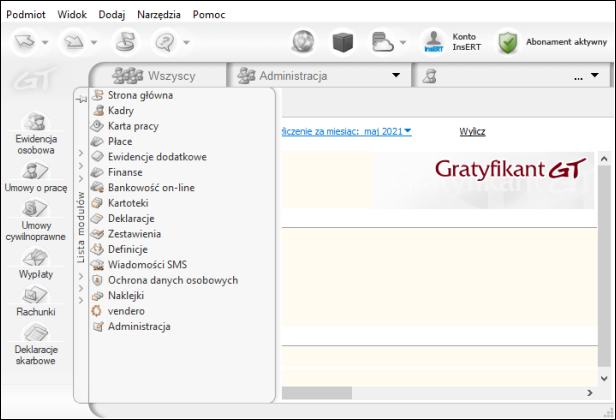The width and height of the screenshot is (616, 420).
Task: Click the forward navigation arrow icon
Action: (73, 41)
